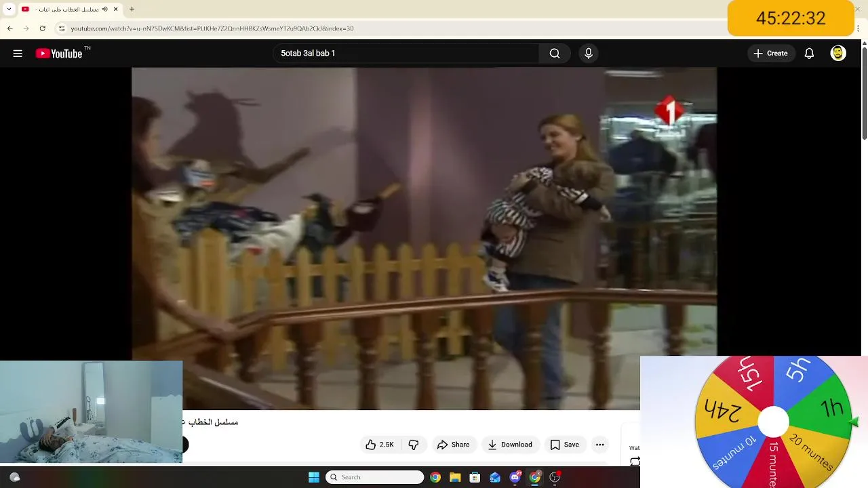Click the YouTube search magnifier button
Viewport: 868px width, 488px height.
pos(555,54)
